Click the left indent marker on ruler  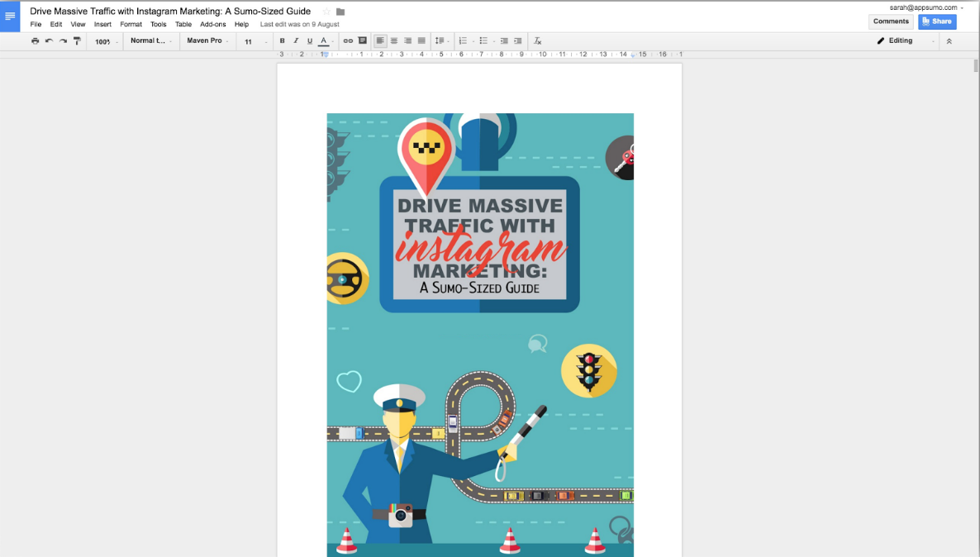pyautogui.click(x=325, y=55)
